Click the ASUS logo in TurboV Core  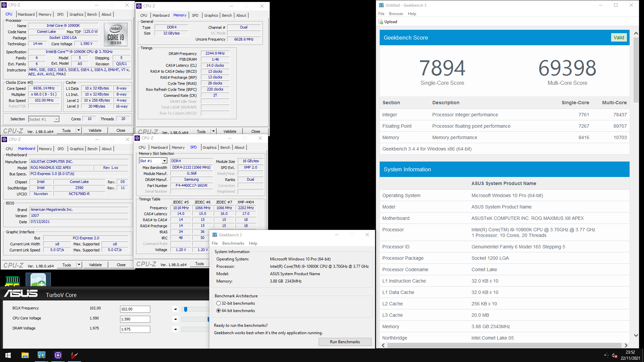tap(21, 294)
